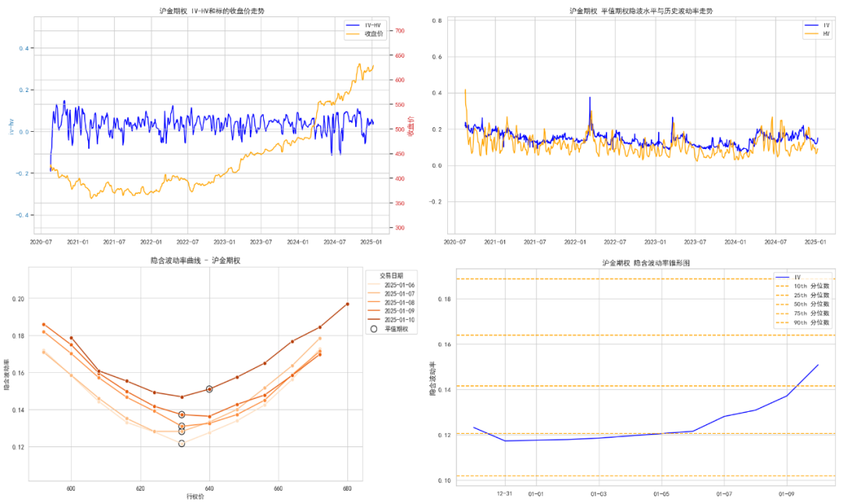Click the '2024-07' date tick in the IV-HV chart
The image size is (843, 504).
pos(334,242)
